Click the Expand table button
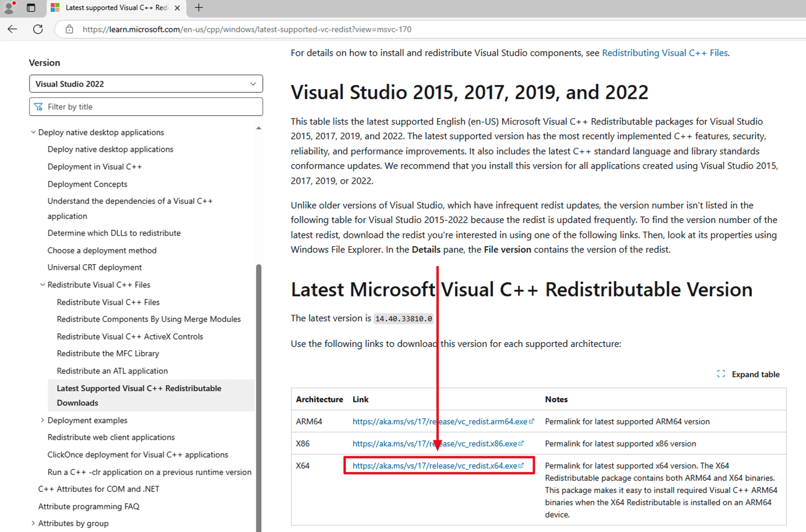This screenshot has width=806, height=532. coord(748,374)
